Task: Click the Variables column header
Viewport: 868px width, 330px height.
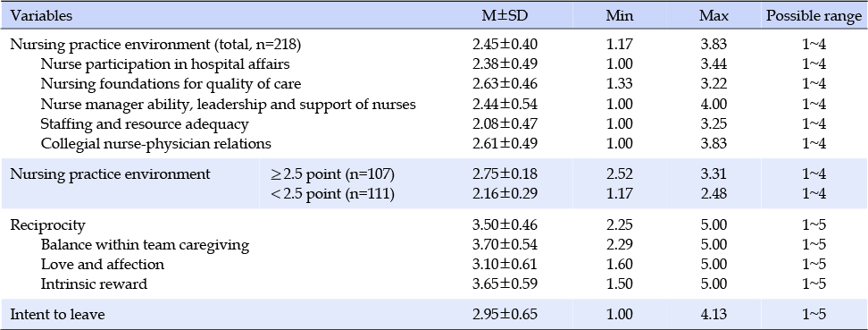Action: pyautogui.click(x=41, y=16)
